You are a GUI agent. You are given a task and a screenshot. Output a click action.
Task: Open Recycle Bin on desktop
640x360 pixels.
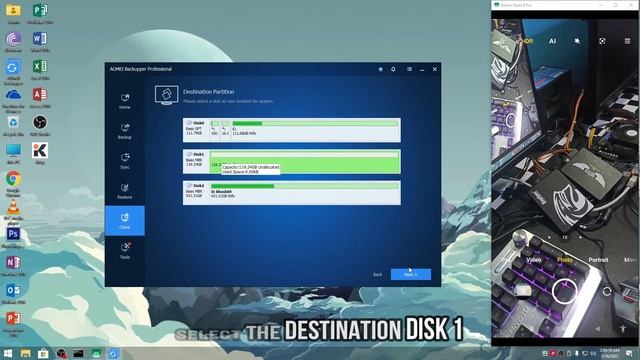point(13,125)
